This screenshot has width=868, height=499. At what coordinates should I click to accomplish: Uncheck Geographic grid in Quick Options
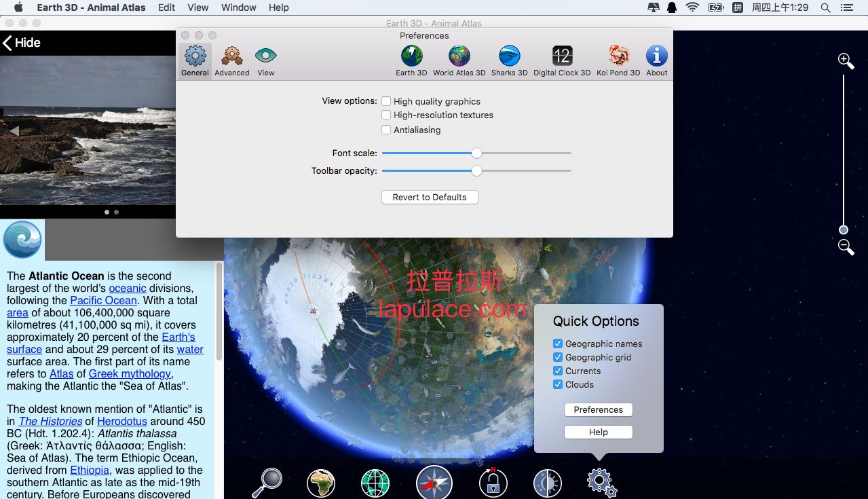coord(558,357)
